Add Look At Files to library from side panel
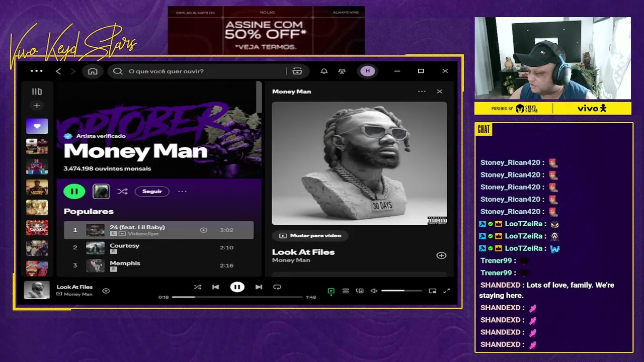Viewport: 644px width, 362px height. 441,255
